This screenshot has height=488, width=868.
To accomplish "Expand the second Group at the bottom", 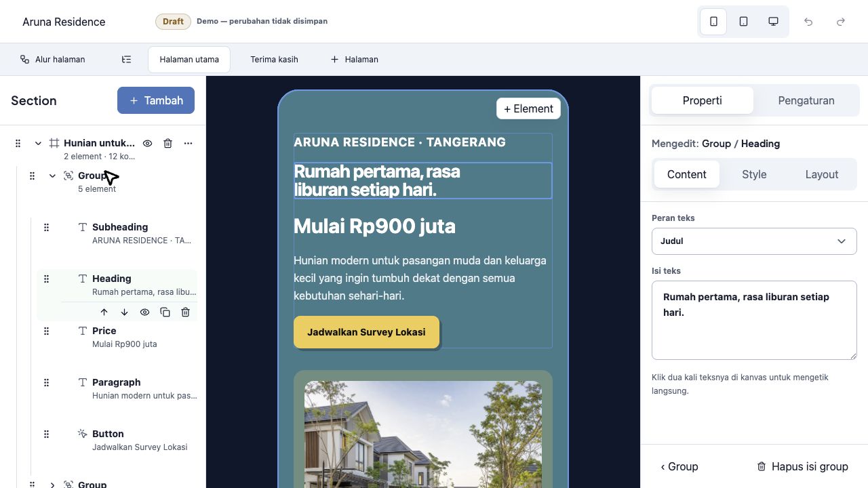I will (52, 485).
